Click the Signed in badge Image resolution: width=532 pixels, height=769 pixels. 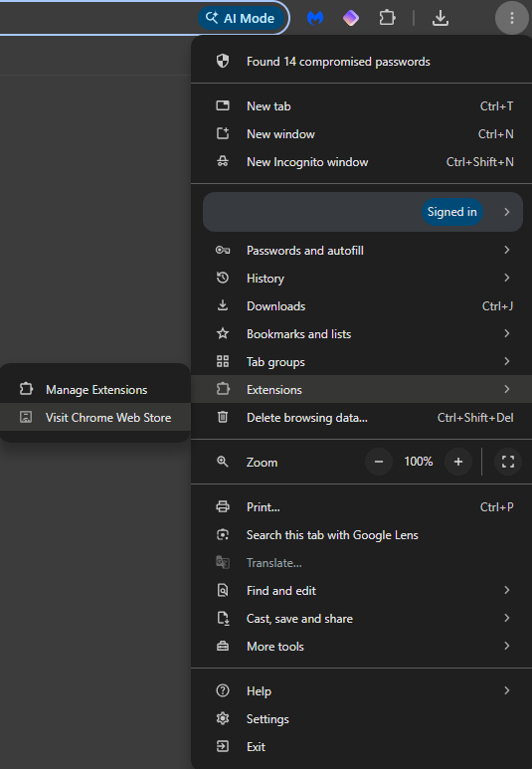point(451,212)
